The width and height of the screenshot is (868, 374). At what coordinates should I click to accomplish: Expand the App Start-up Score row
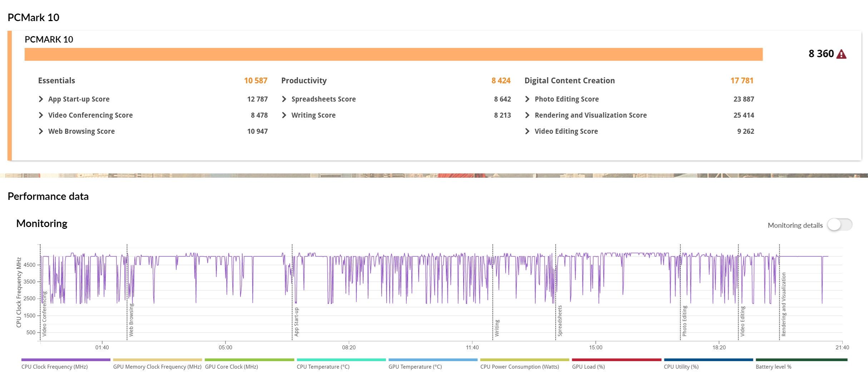(41, 99)
